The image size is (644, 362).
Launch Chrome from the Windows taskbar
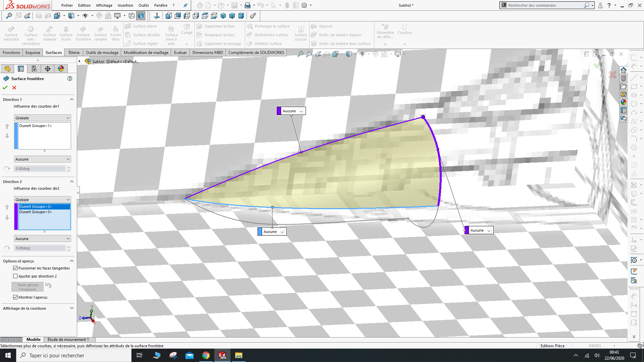click(x=206, y=355)
